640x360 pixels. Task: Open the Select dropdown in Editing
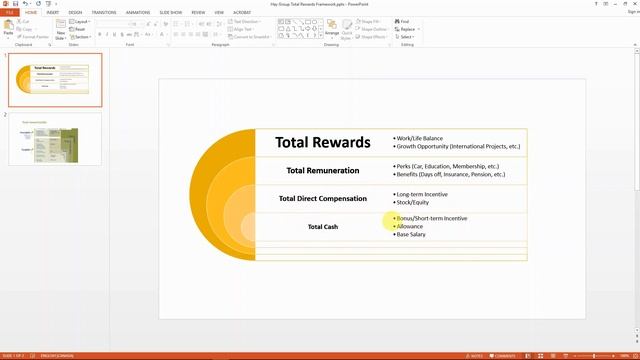(405, 37)
